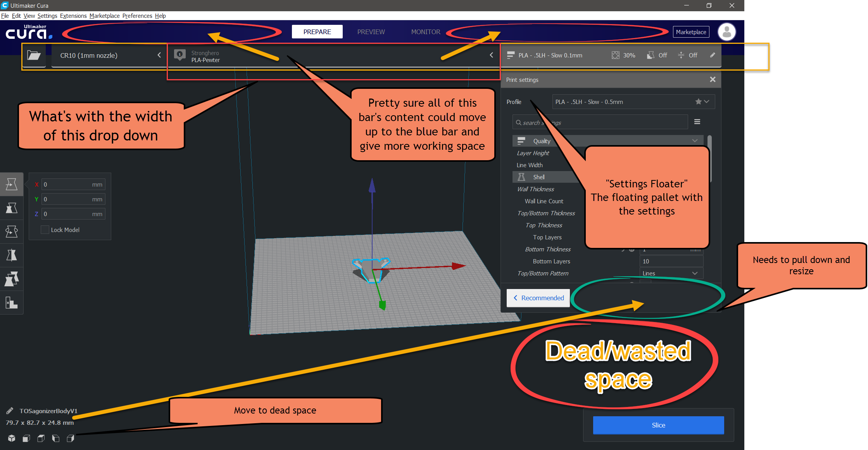868x450 pixels.
Task: Click the account avatar icon
Action: point(726,32)
